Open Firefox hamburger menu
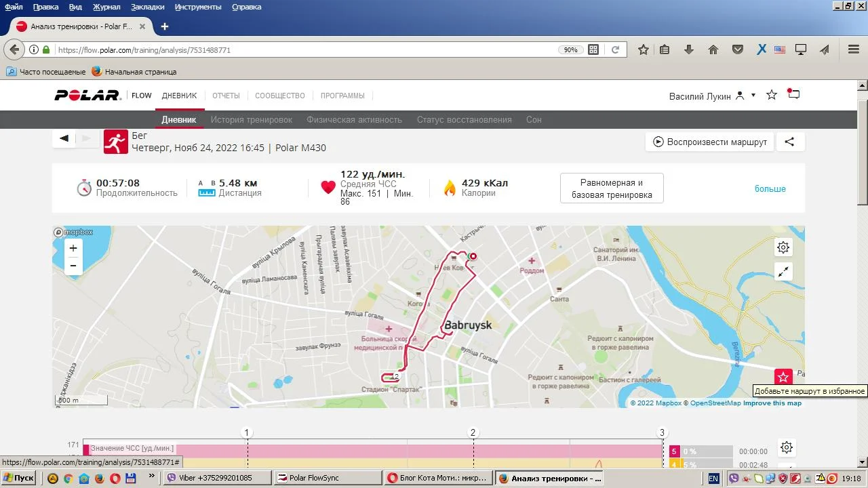The image size is (868, 488). click(854, 49)
